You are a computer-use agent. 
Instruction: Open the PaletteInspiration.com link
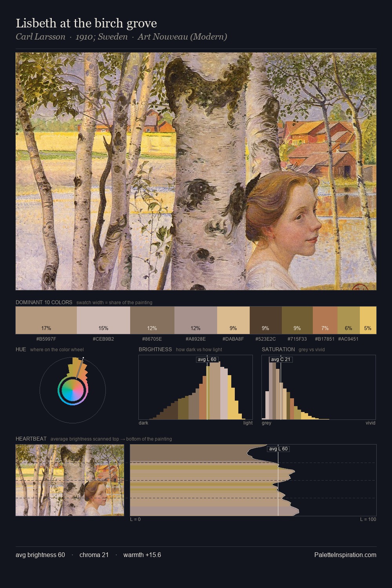[x=345, y=555]
